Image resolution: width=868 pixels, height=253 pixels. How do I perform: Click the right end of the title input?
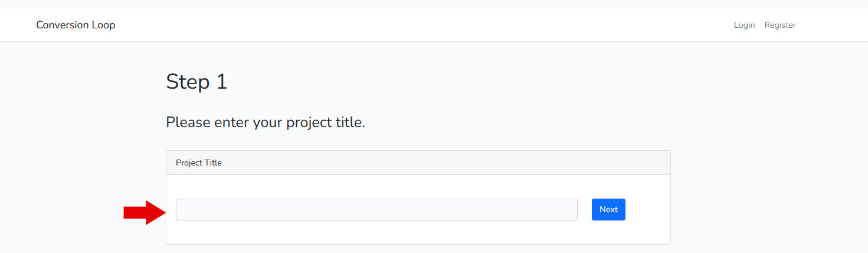[x=566, y=210]
